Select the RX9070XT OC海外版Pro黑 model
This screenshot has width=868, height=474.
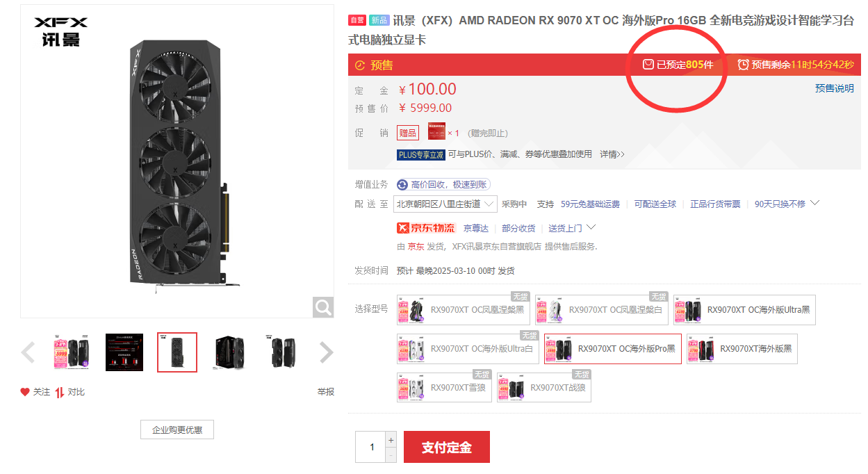pyautogui.click(x=613, y=349)
